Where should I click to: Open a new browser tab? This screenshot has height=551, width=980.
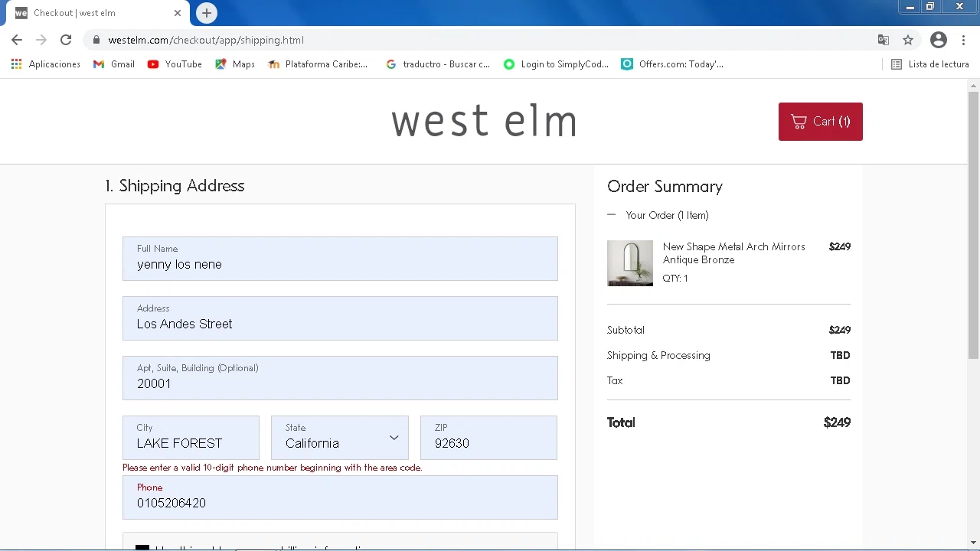point(207,13)
